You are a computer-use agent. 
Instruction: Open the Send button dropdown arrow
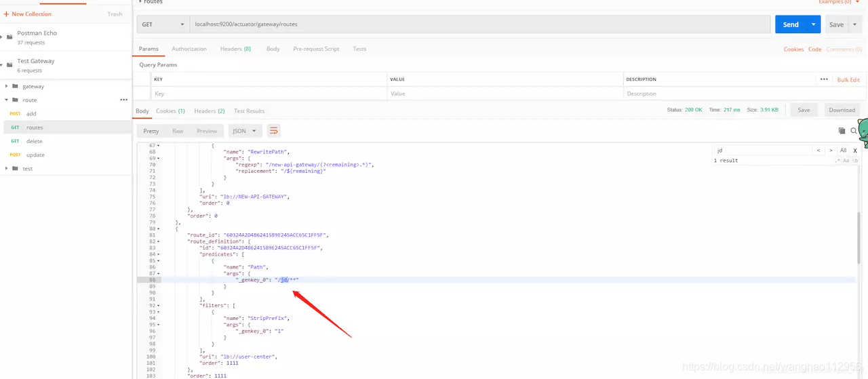point(814,24)
